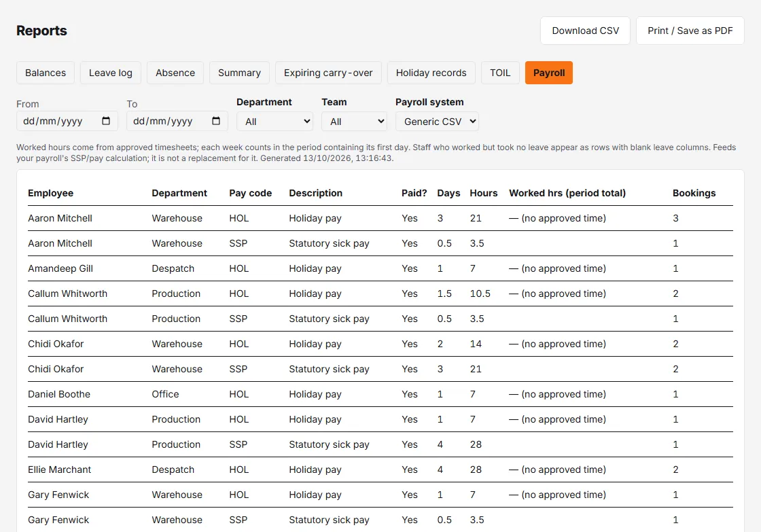Click the Bookings column header

(x=694, y=193)
